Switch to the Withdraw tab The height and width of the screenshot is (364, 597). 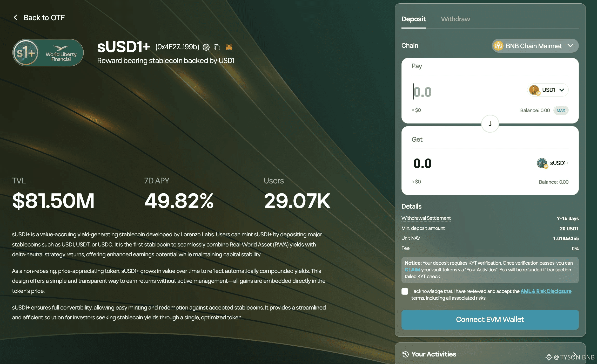click(455, 19)
